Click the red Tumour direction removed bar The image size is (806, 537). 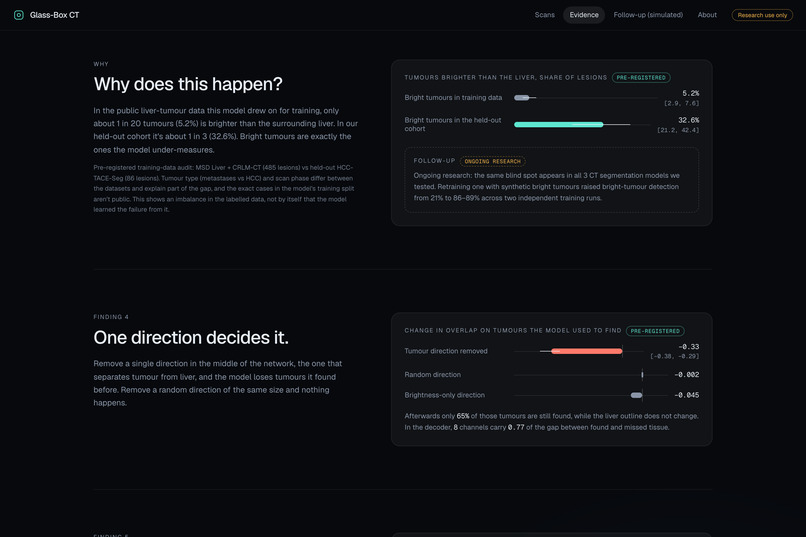(x=587, y=351)
